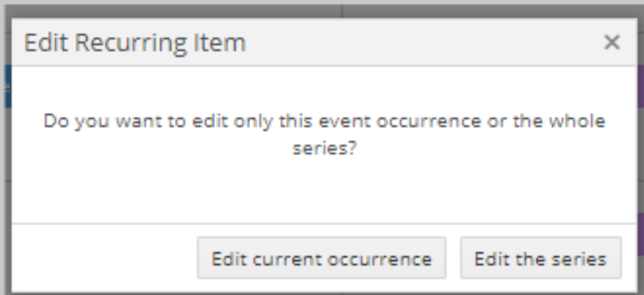Dismiss the dialog with the X icon
The width and height of the screenshot is (644, 295).
(611, 42)
